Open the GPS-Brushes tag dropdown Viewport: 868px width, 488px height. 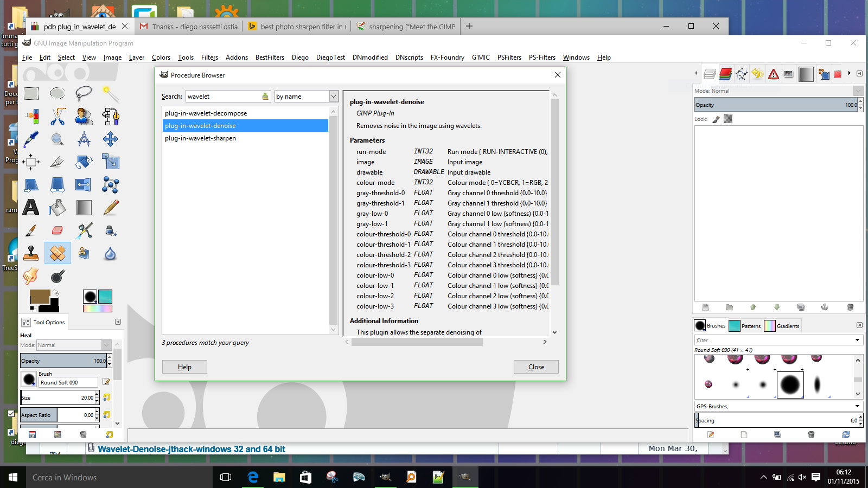click(778, 406)
